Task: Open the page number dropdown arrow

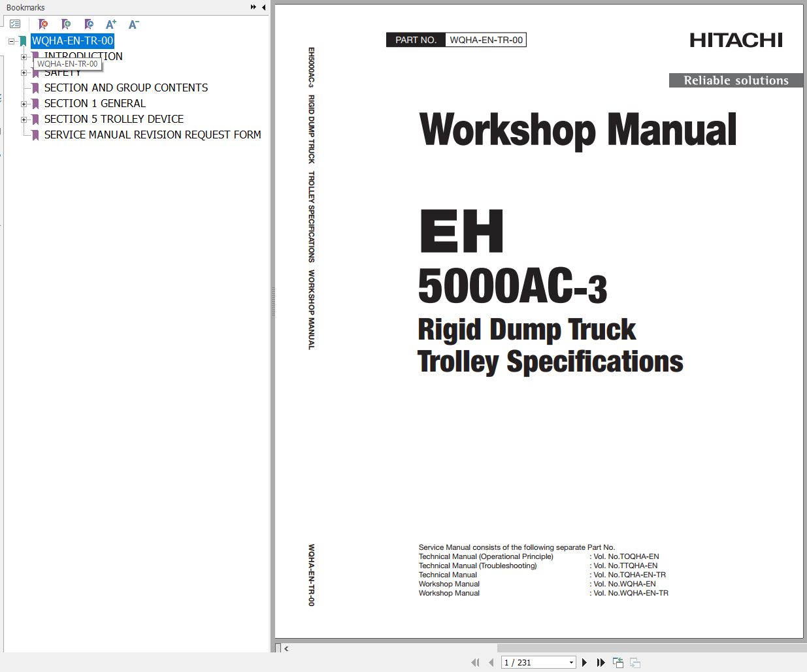Action: click(571, 662)
